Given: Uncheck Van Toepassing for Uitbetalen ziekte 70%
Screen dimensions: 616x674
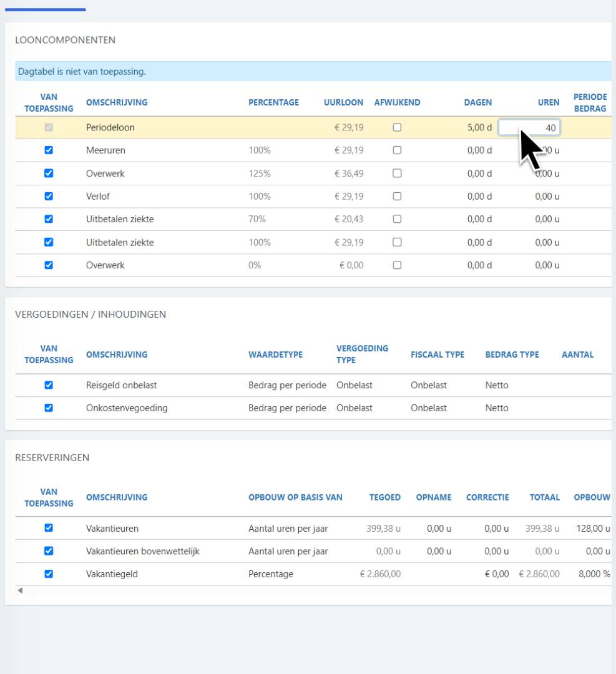Looking at the screenshot, I should pos(49,219).
